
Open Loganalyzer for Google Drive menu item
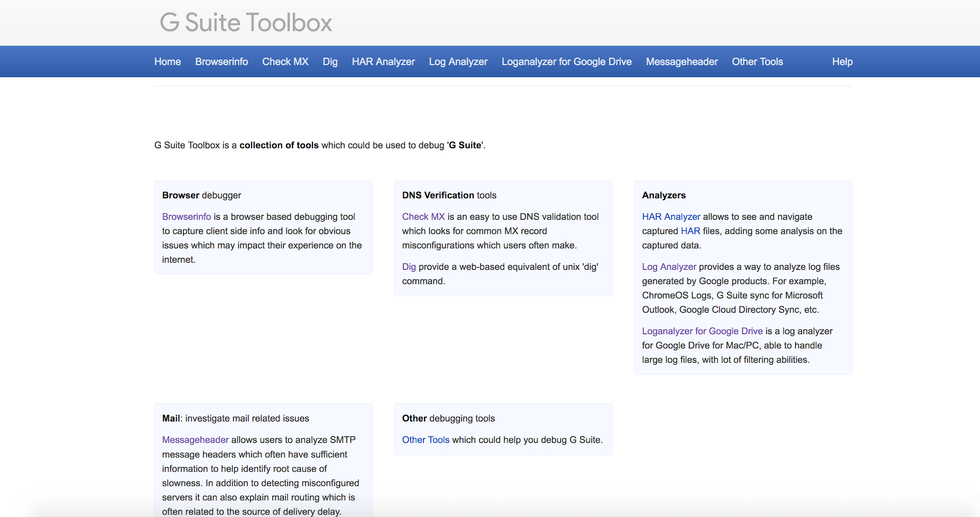click(567, 62)
